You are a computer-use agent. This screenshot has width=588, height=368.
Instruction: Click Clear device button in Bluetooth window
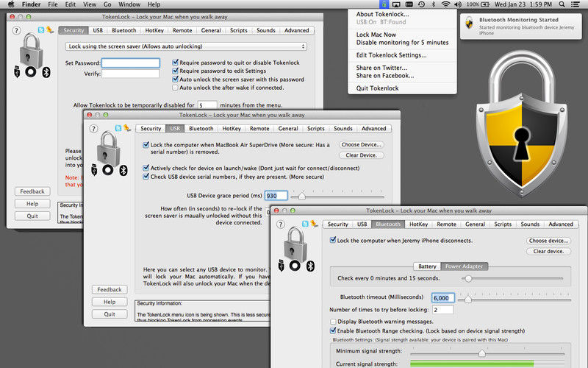tap(548, 251)
